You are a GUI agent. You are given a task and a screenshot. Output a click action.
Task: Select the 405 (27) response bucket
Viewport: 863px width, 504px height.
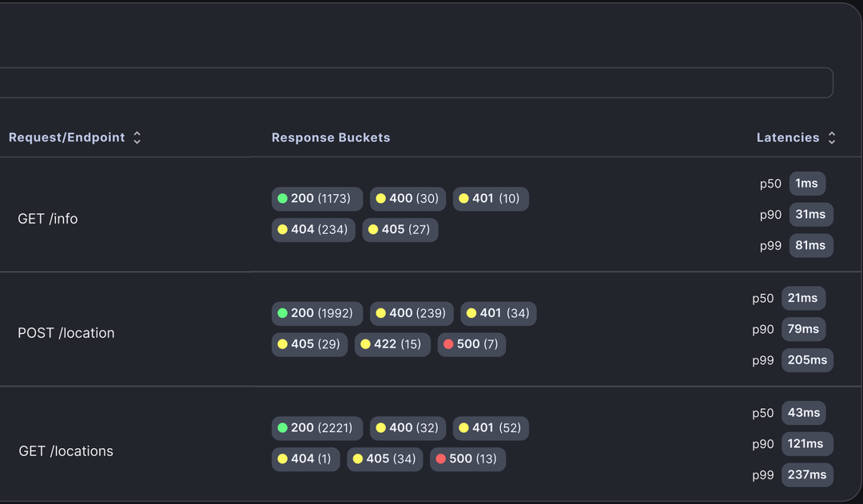400,229
